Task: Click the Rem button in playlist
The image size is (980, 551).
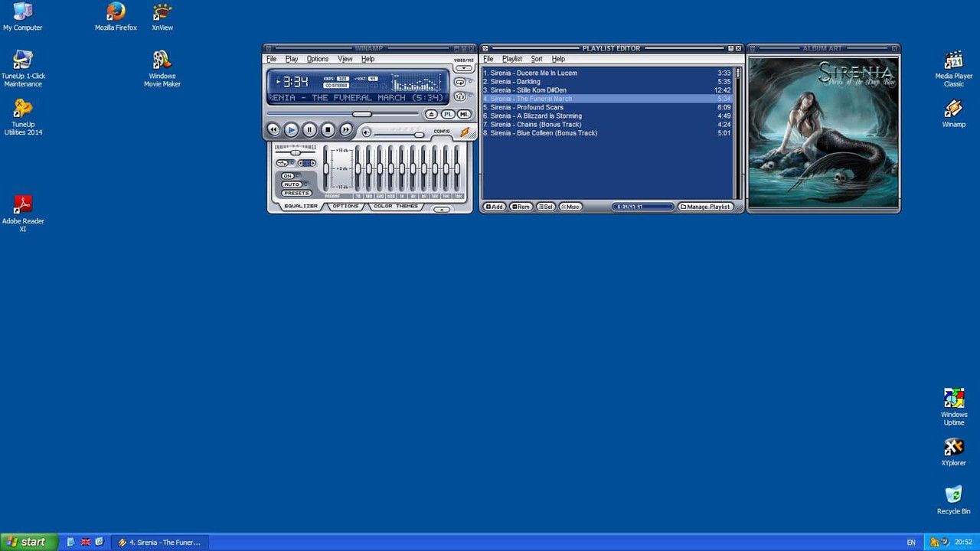Action: pyautogui.click(x=521, y=207)
